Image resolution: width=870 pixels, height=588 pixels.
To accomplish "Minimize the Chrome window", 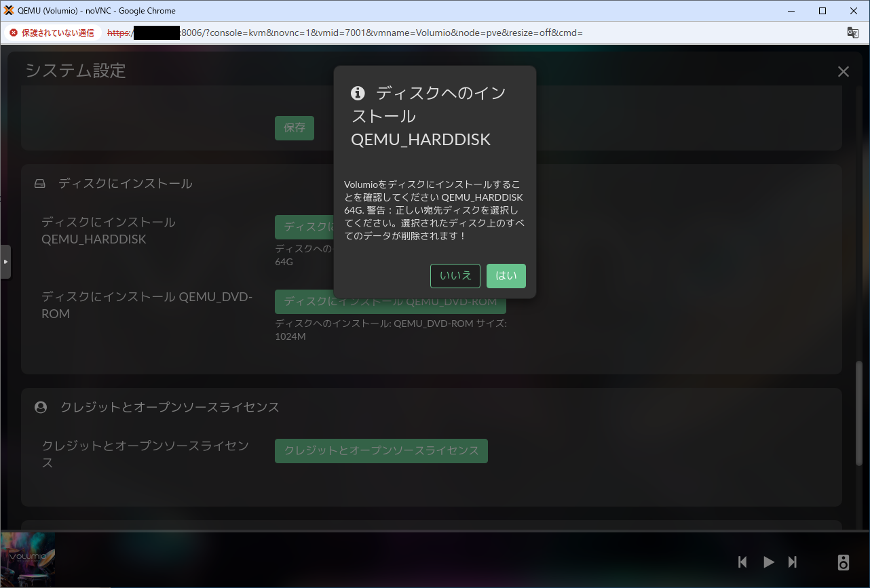I will (791, 10).
